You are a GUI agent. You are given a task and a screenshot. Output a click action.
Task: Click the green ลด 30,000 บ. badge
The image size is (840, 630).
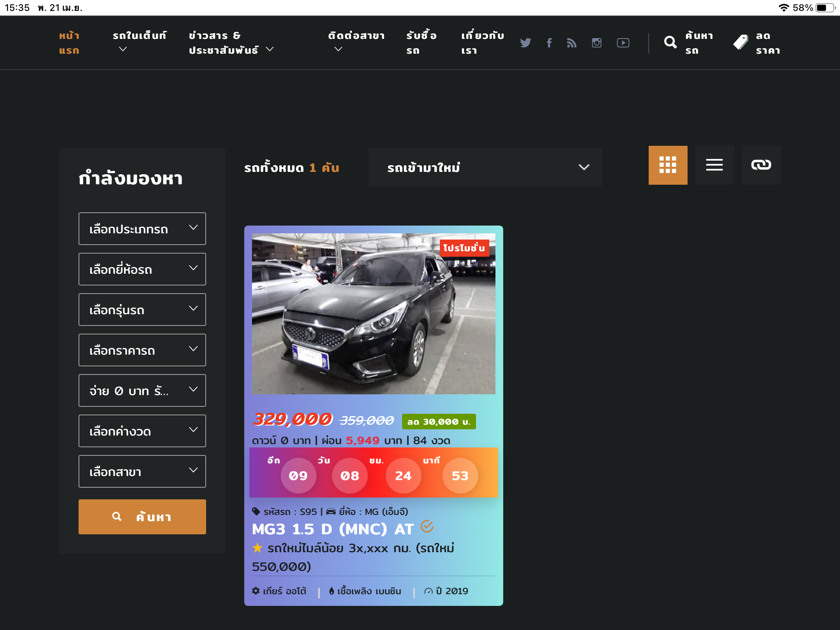(439, 422)
